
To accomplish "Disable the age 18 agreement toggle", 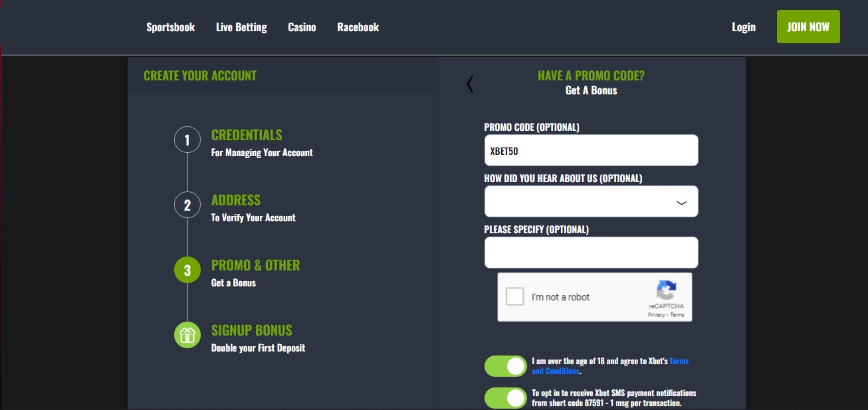I will [x=505, y=365].
